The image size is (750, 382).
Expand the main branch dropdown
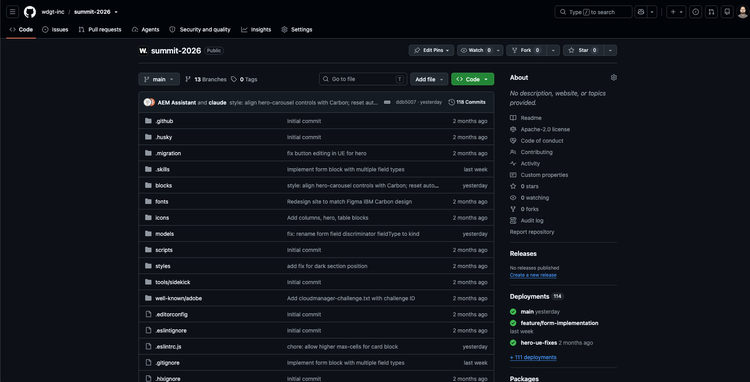(x=159, y=79)
